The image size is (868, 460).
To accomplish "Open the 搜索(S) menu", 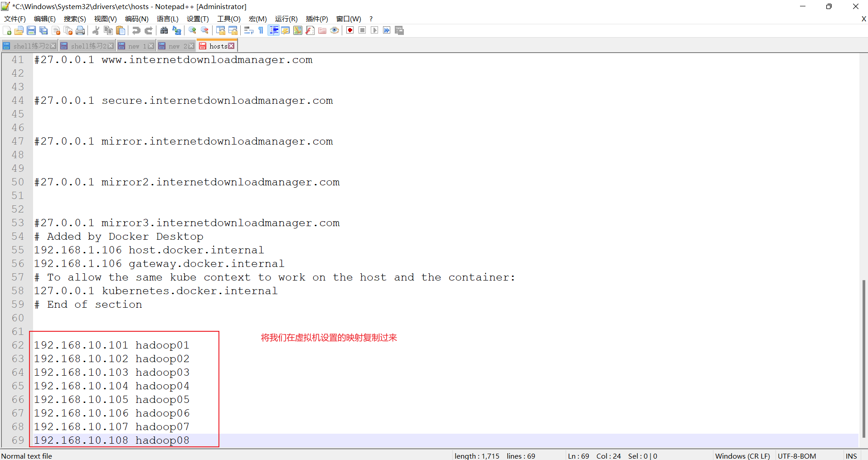I will coord(75,19).
